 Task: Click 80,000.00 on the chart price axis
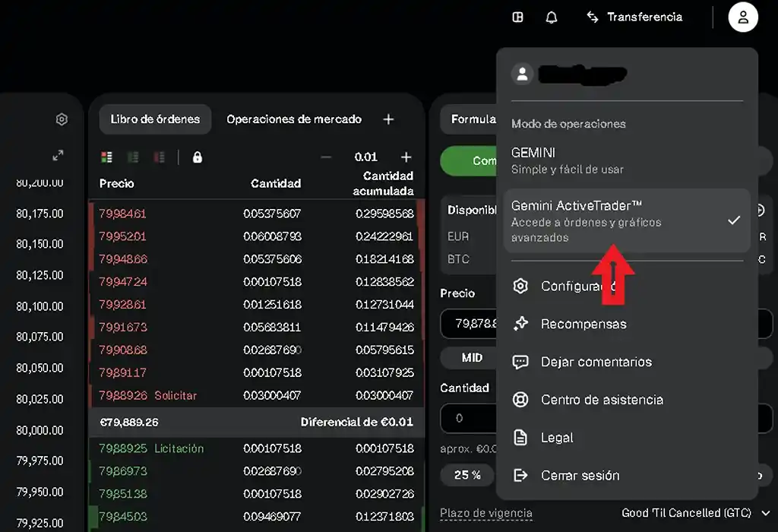[x=40, y=430]
